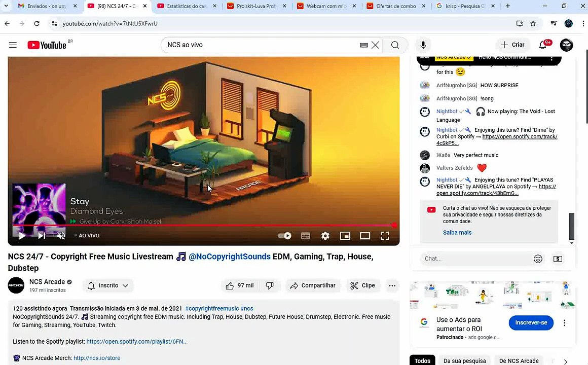Open the ad options three-dot menu
Screen dimensions: 588x365
(x=564, y=322)
